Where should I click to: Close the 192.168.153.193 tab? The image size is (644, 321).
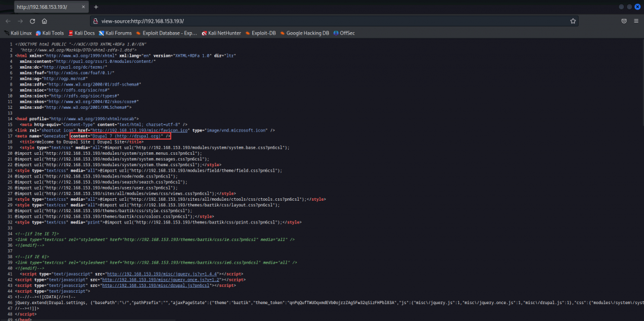(83, 7)
